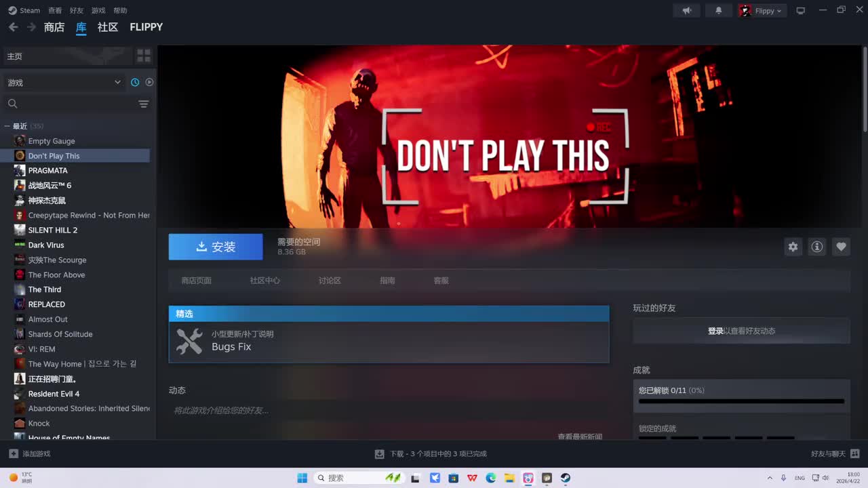
Task: Click the achievements progress bar
Action: tap(742, 401)
